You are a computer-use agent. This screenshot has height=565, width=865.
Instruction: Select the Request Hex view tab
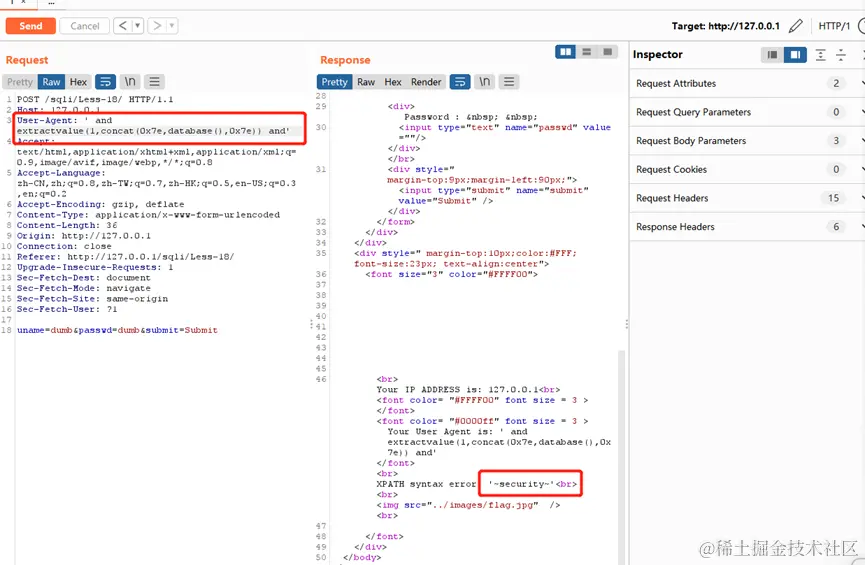point(78,82)
